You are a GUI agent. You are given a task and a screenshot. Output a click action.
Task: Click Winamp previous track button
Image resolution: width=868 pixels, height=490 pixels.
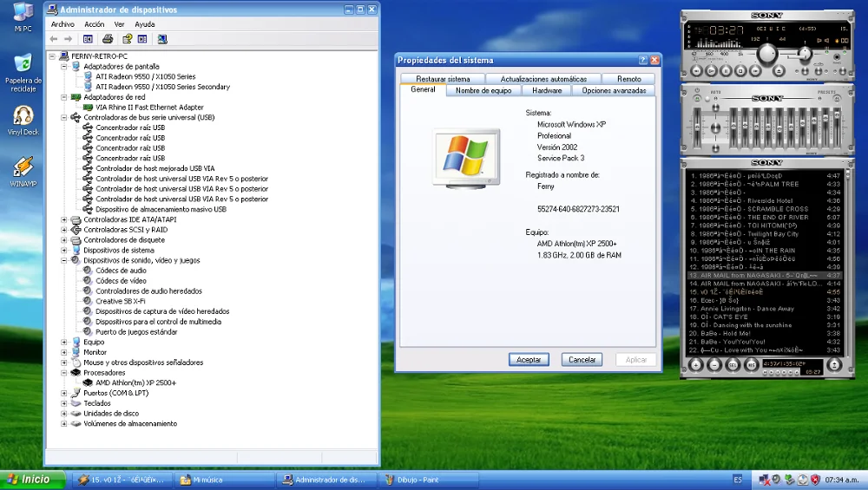697,71
